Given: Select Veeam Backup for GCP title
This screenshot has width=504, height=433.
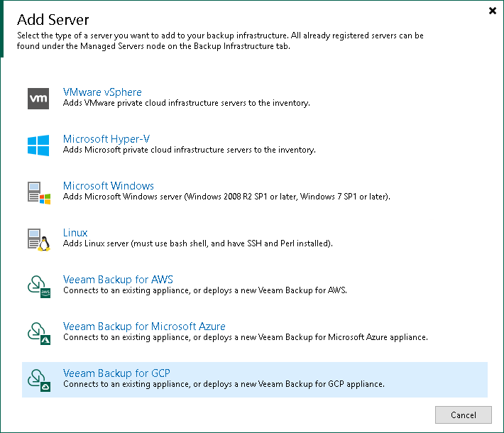Looking at the screenshot, I should click(116, 373).
